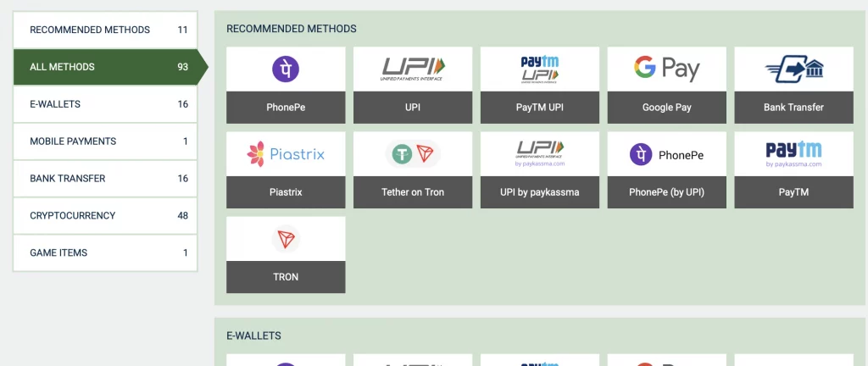Choose the TRON label button
The height and width of the screenshot is (366, 868).
286,277
